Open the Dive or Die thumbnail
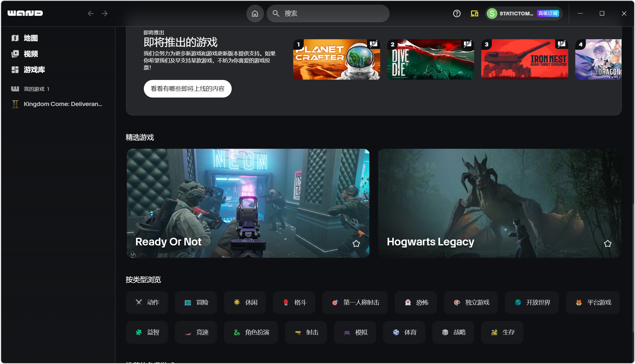635x364 pixels. tap(431, 59)
